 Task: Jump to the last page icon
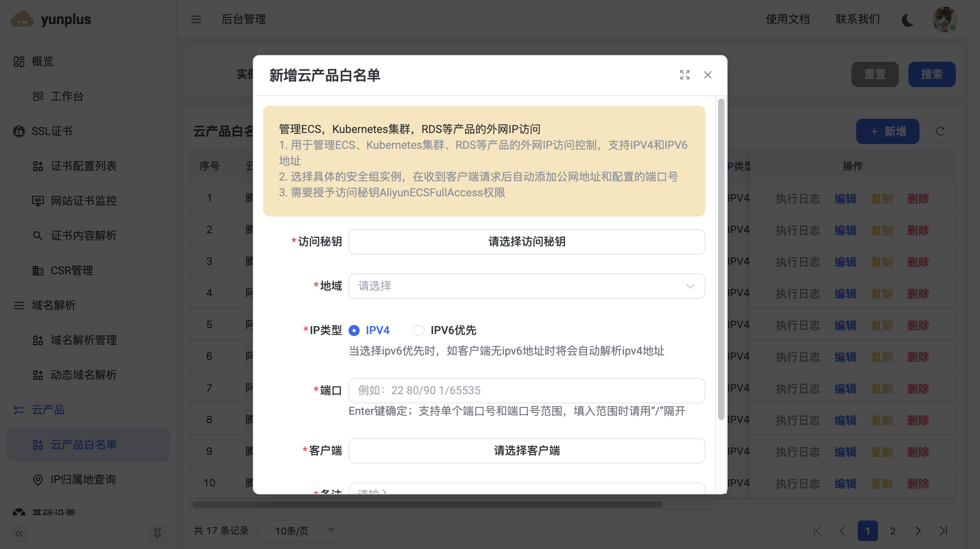click(x=944, y=531)
